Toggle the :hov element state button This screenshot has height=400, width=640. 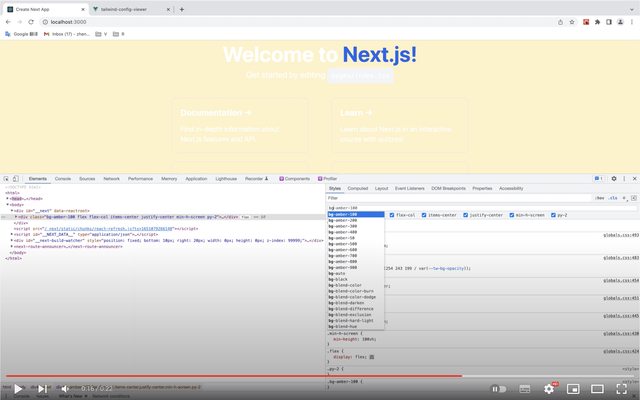[x=599, y=198]
